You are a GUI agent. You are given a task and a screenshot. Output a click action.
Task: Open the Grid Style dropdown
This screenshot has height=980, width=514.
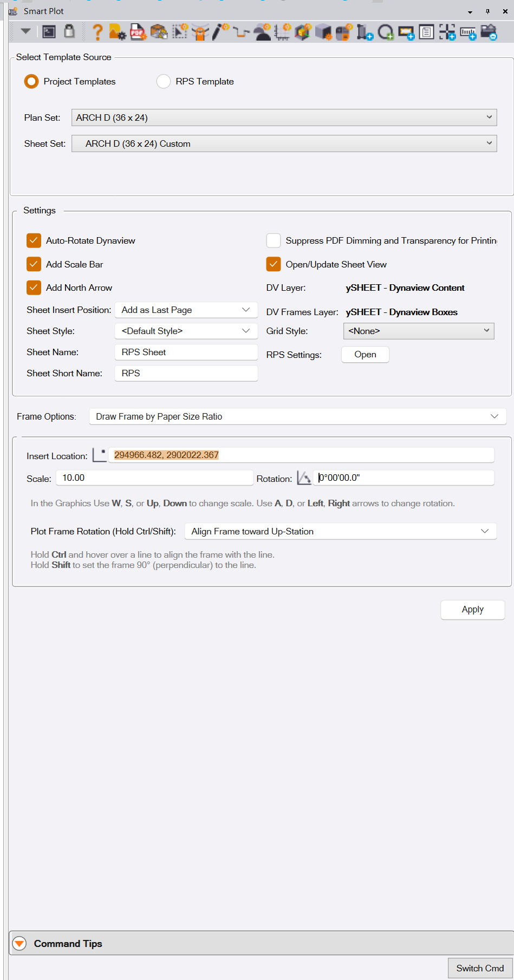point(418,331)
